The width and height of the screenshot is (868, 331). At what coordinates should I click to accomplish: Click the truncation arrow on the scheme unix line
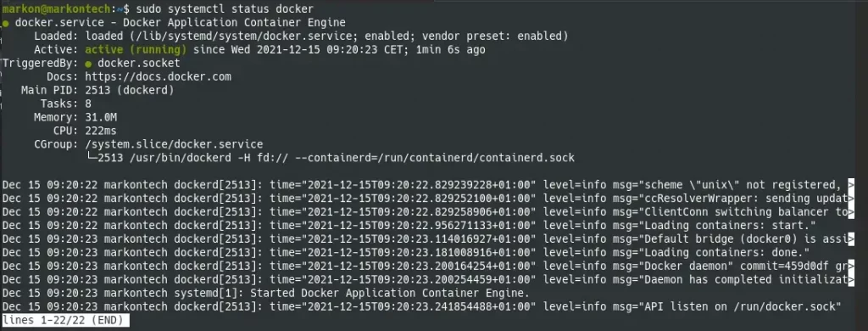[851, 185]
